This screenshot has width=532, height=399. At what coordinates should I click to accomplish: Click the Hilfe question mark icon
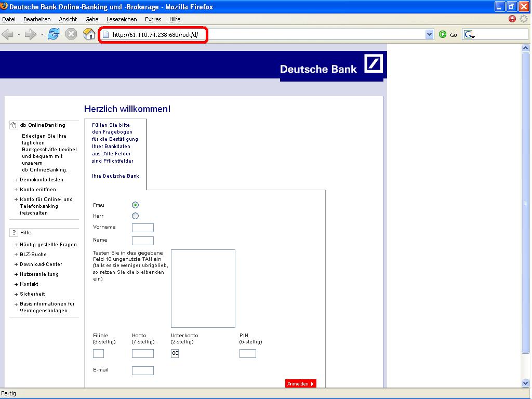click(x=14, y=232)
